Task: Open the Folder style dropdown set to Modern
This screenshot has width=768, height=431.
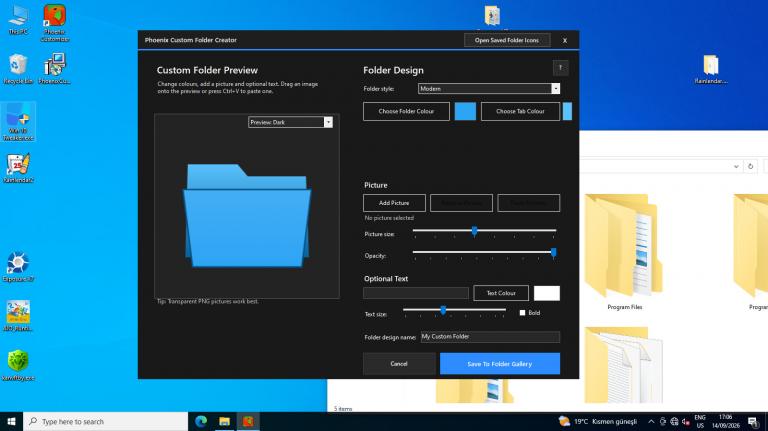Action: pyautogui.click(x=489, y=89)
